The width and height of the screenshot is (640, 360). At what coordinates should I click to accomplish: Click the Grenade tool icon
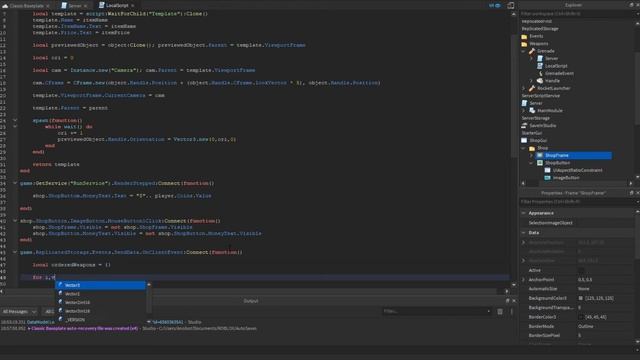tap(532, 51)
